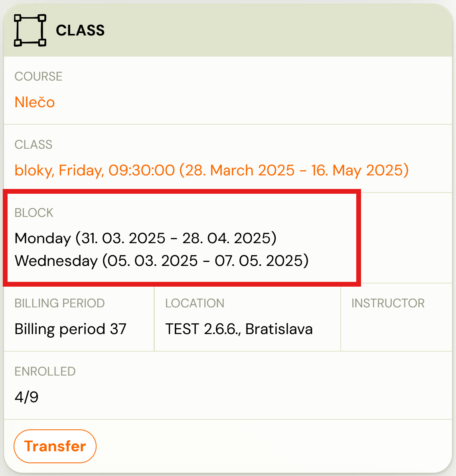Screen dimensions: 456x476
Task: Click the 4/9 enrolled count
Action: (26, 397)
